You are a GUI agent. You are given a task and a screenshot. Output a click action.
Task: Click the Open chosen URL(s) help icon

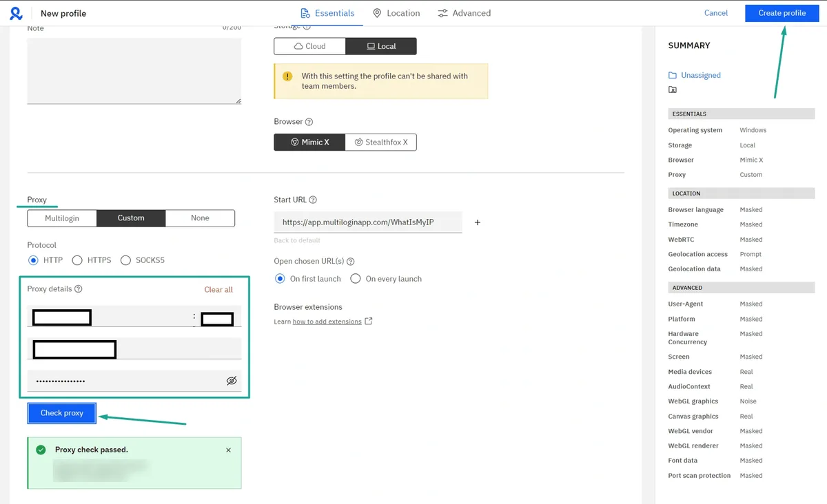[351, 262]
